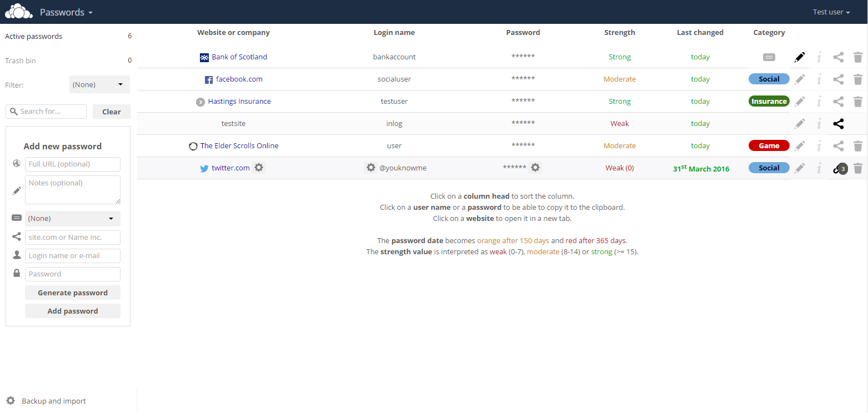Edit the facebook.com entry with pencil
The height and width of the screenshot is (413, 868).
pyautogui.click(x=800, y=79)
